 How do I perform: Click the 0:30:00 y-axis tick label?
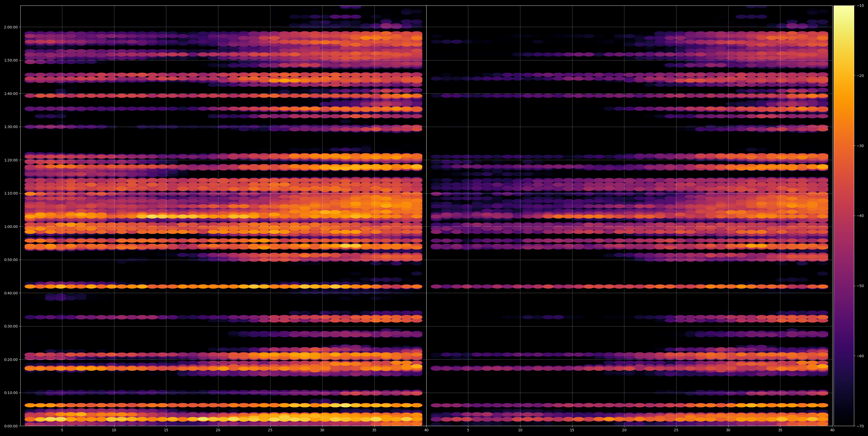coord(11,326)
